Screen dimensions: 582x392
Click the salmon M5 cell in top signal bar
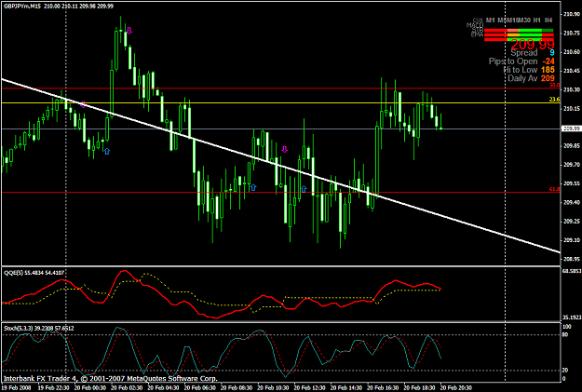(513, 31)
